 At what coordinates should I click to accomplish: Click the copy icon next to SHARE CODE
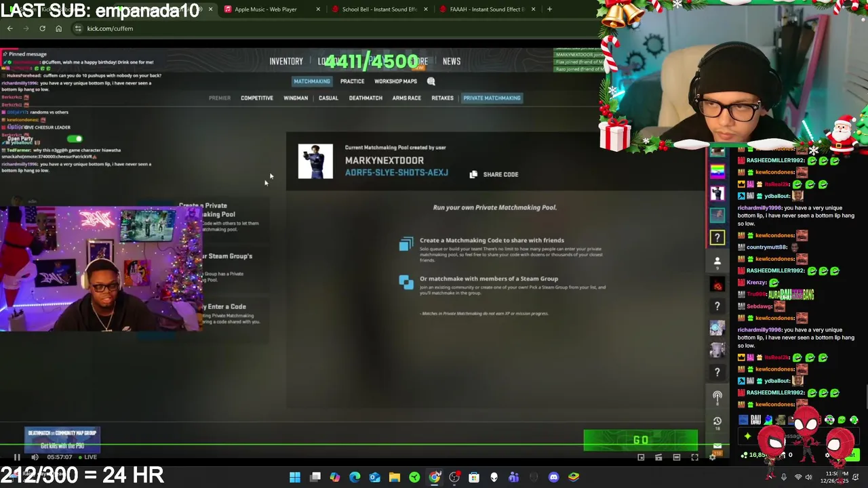473,174
